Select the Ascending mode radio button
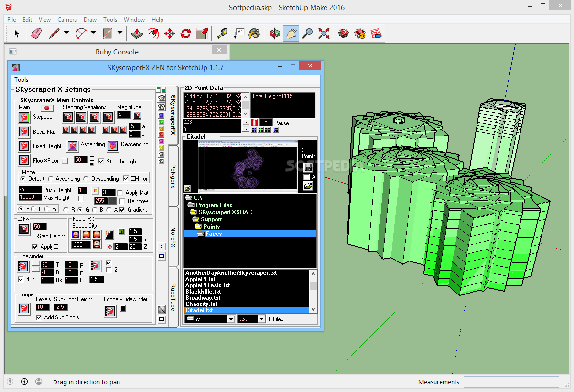Image resolution: width=574 pixels, height=392 pixels. point(51,178)
